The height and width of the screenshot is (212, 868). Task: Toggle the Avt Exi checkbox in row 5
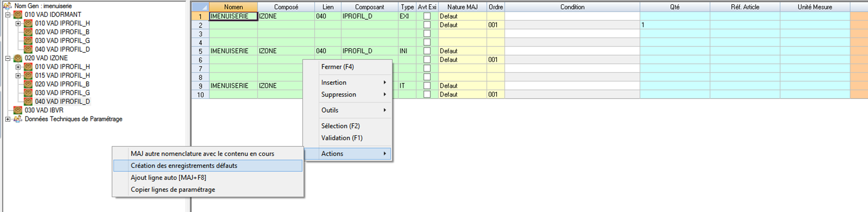[427, 51]
